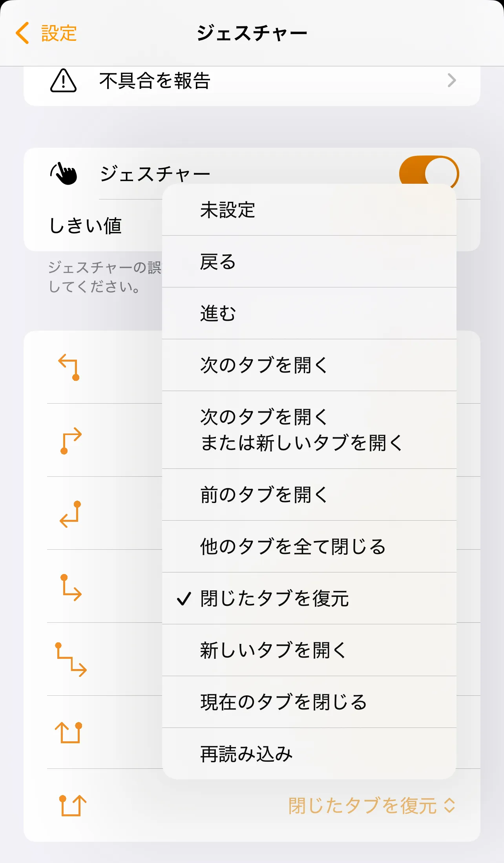This screenshot has width=504, height=863.
Task: Tap the warning triangle icon for 不具合を報告
Action: point(63,80)
